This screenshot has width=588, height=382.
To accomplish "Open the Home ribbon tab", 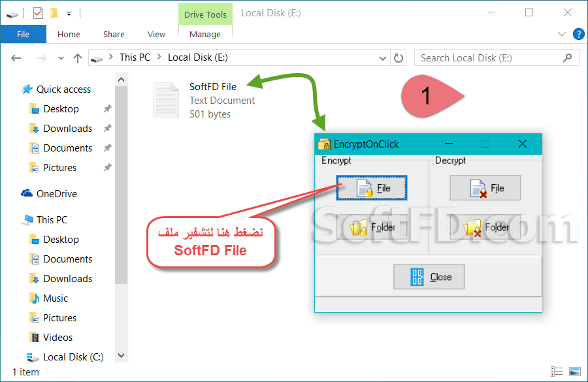I will [x=69, y=34].
